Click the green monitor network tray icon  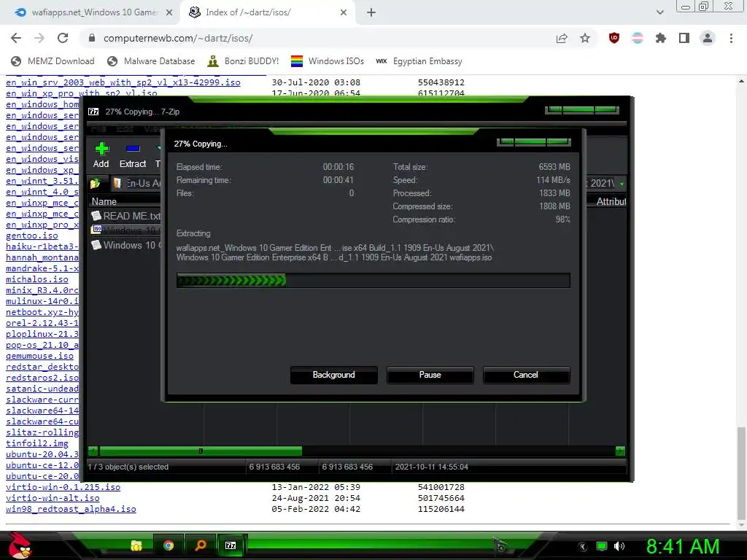[602, 546]
